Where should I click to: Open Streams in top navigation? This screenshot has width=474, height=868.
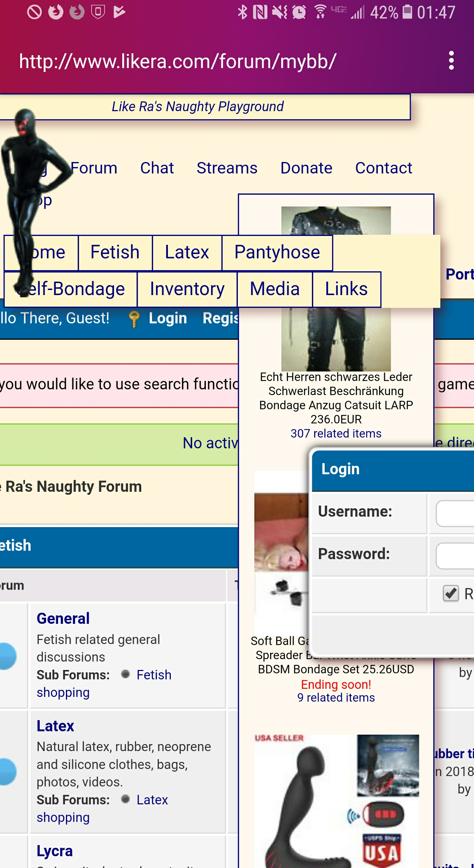tap(227, 168)
